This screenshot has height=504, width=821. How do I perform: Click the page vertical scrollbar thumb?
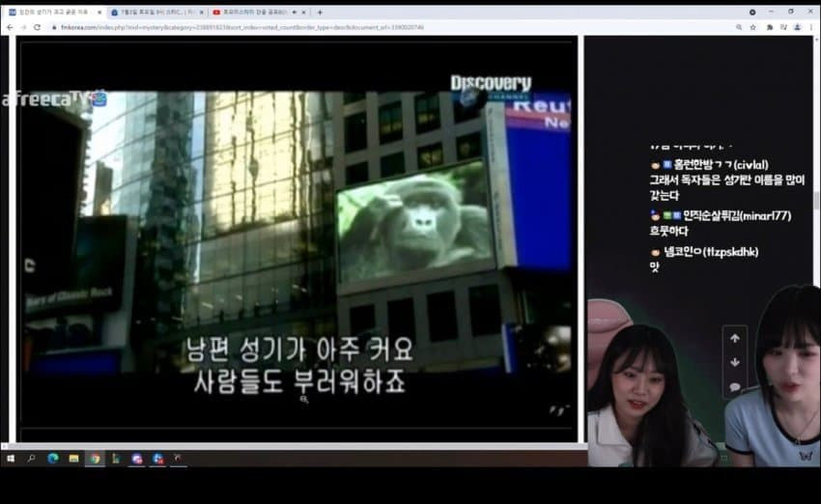[816, 200]
